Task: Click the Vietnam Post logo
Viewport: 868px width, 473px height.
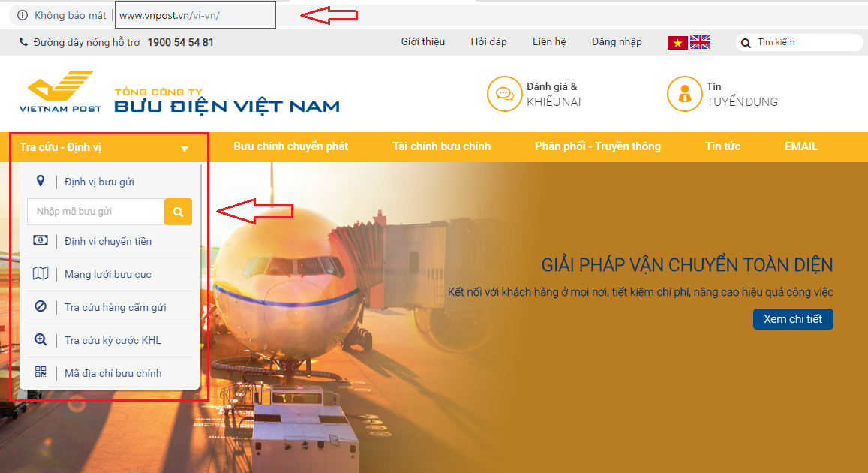Action: tap(60, 92)
